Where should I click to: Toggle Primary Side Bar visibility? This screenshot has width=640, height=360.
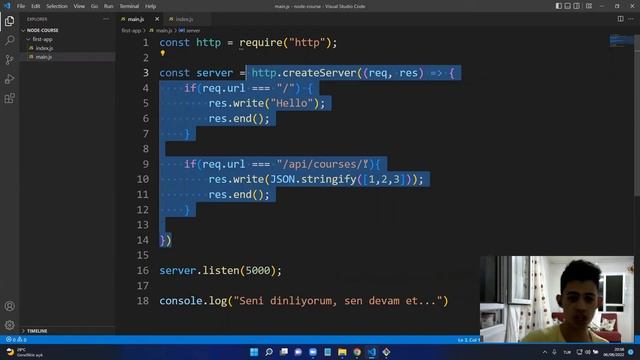click(559, 6)
